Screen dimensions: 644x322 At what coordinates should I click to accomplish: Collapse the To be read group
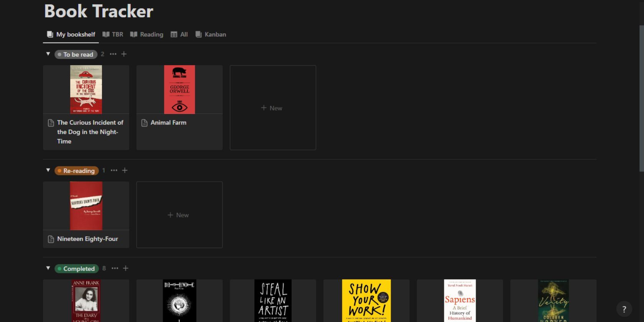[x=48, y=54]
